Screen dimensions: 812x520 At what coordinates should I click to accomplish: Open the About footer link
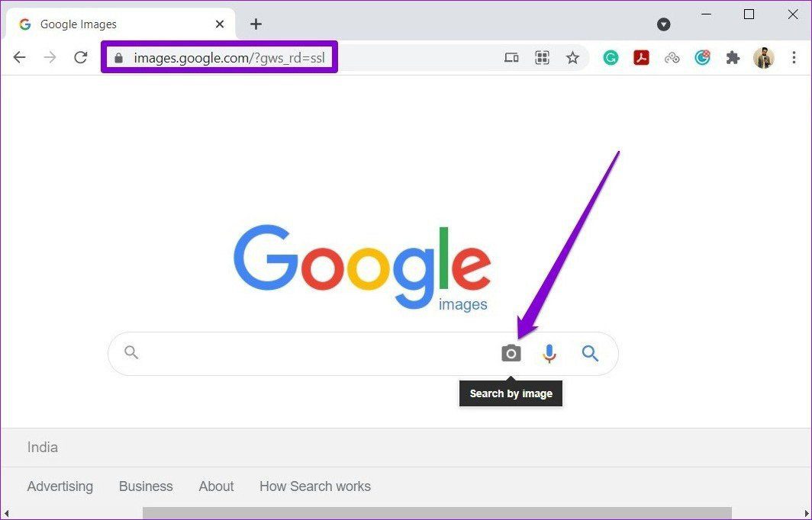(216, 486)
